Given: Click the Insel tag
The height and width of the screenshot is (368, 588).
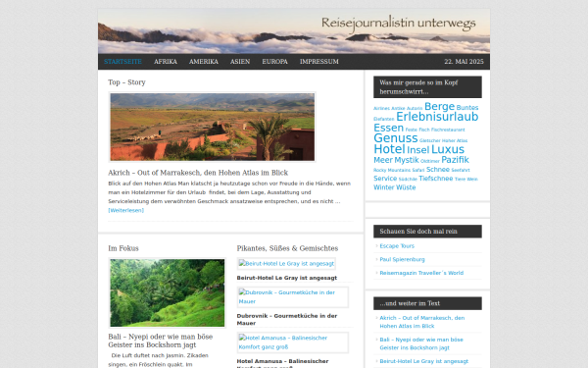Looking at the screenshot, I should click(417, 150).
